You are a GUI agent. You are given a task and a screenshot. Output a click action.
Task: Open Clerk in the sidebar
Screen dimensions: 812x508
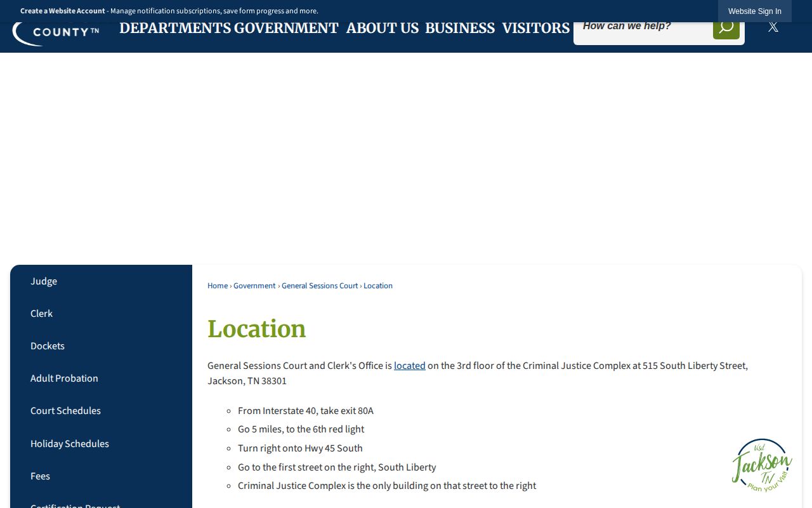point(41,314)
